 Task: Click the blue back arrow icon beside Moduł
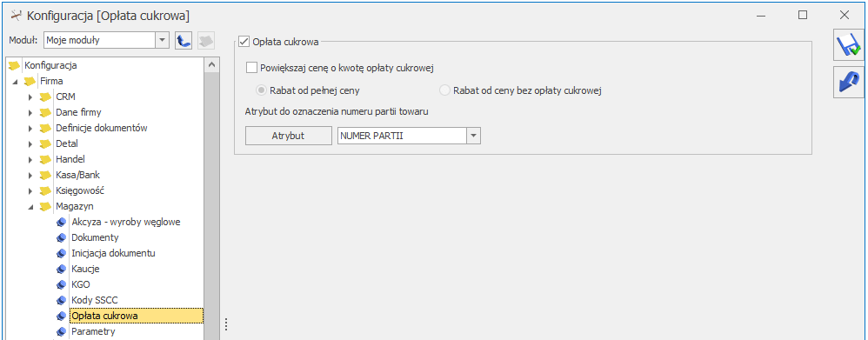pos(183,40)
